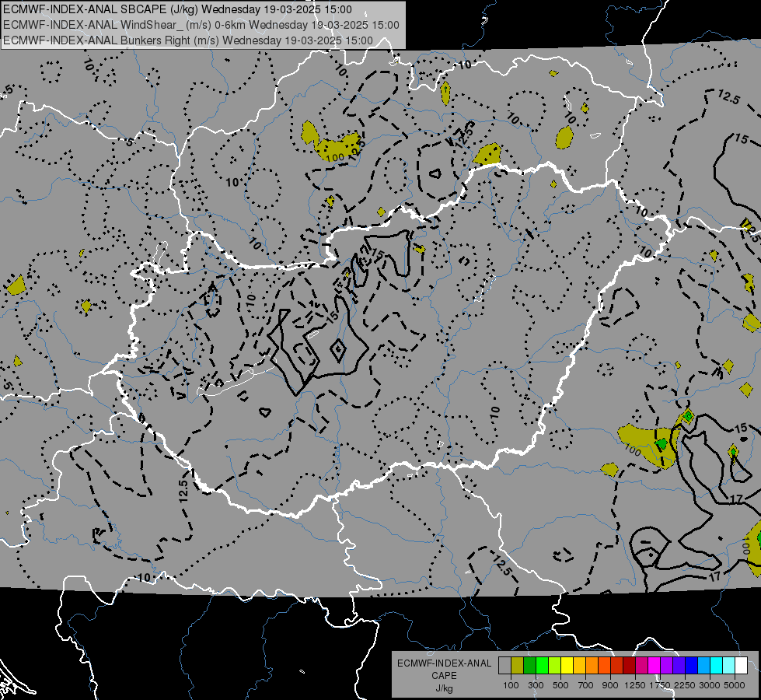Click the CAPE label in legend
761x700 pixels.
(x=444, y=676)
